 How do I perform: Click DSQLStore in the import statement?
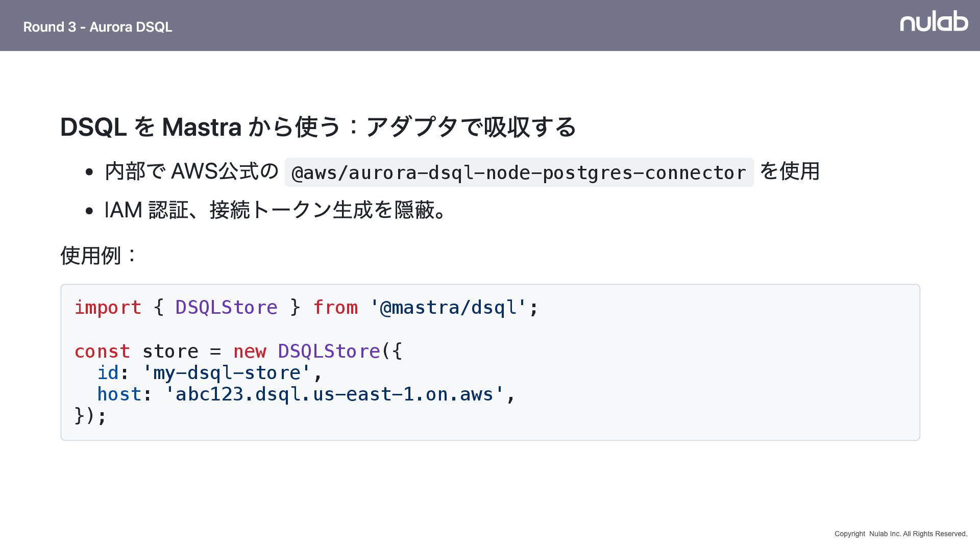[226, 308]
